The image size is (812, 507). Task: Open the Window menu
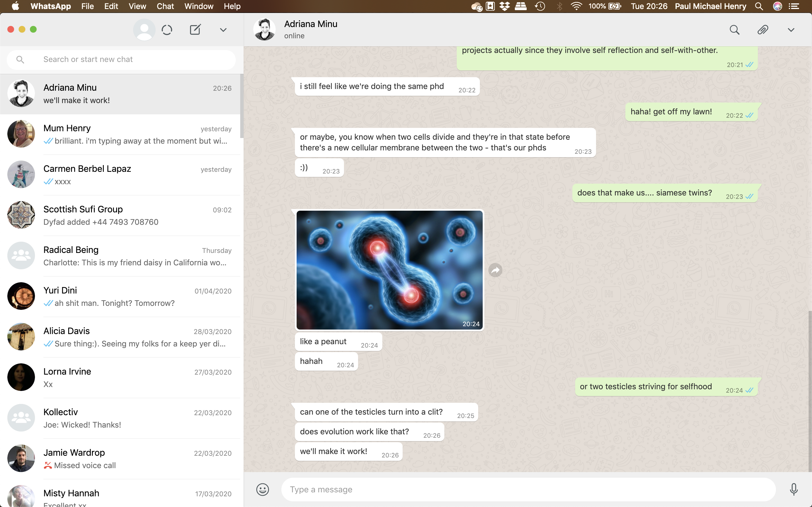tap(199, 6)
